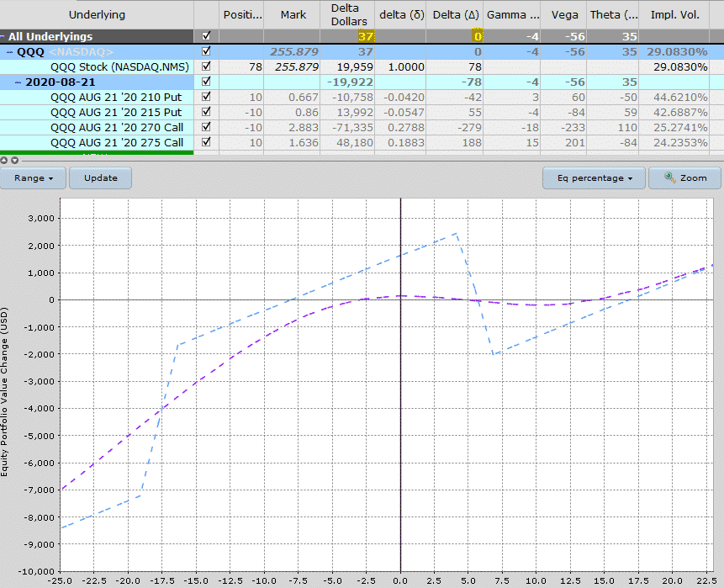Click the highlighted All Underlyings Delta Dollars 37

366,36
